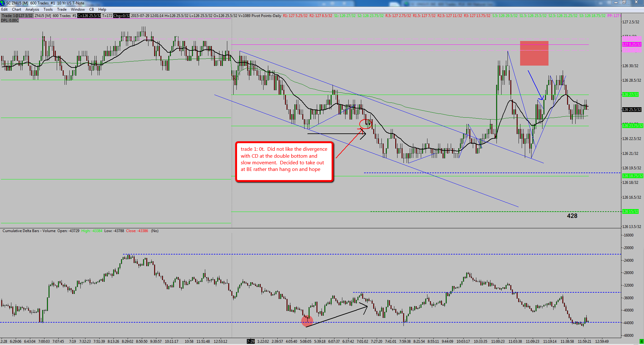
Task: Click the '-32000' delta scale value
Action: coord(628,285)
